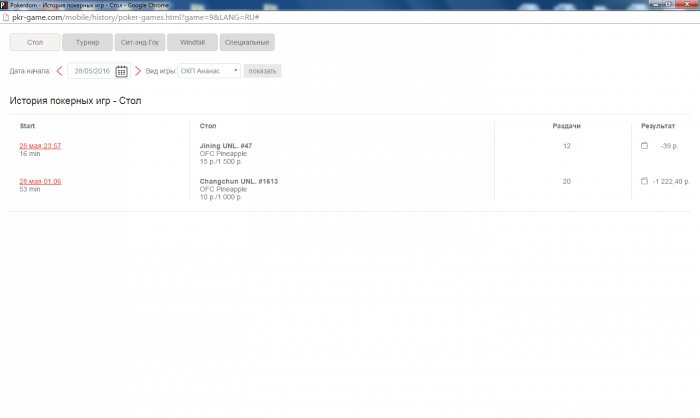Click the показать button
Viewport: 700px width, 418px height.
(262, 71)
